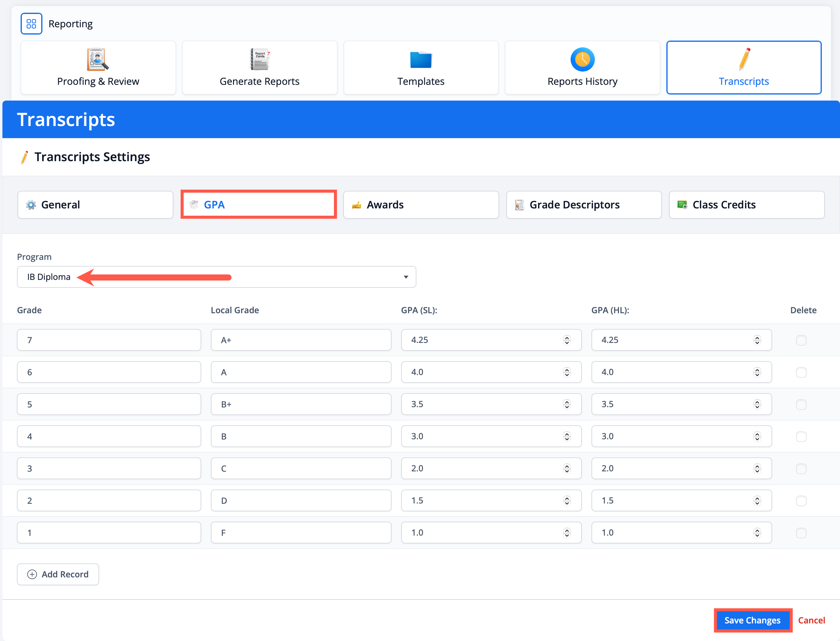The image size is (840, 641).
Task: Adjust GPA (HL) stepper for grade 3
Action: pyautogui.click(x=757, y=469)
